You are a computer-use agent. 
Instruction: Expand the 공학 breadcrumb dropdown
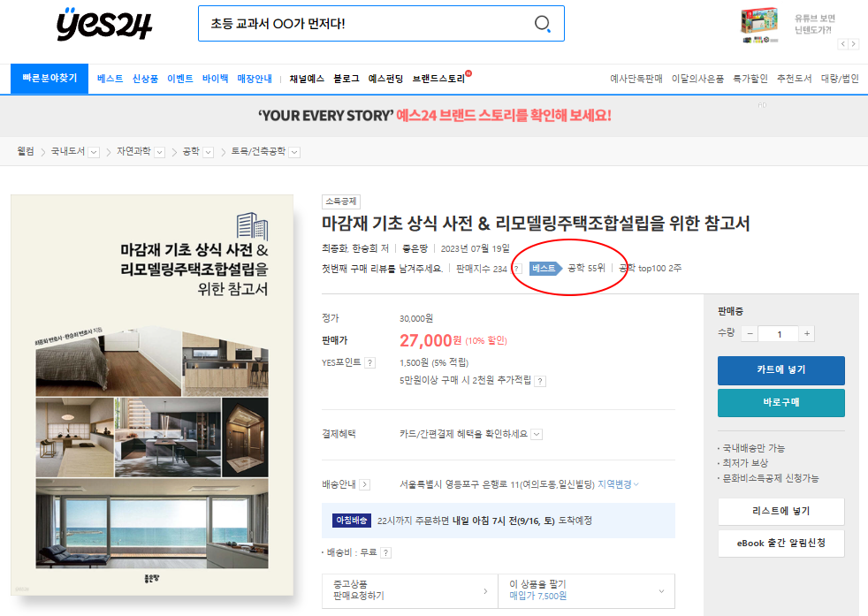(x=208, y=152)
